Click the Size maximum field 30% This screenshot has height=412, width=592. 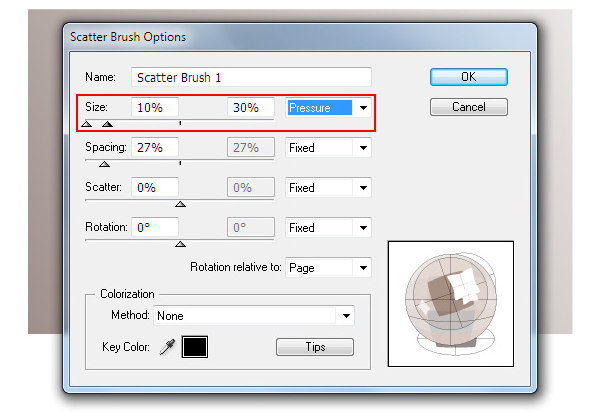(x=251, y=107)
